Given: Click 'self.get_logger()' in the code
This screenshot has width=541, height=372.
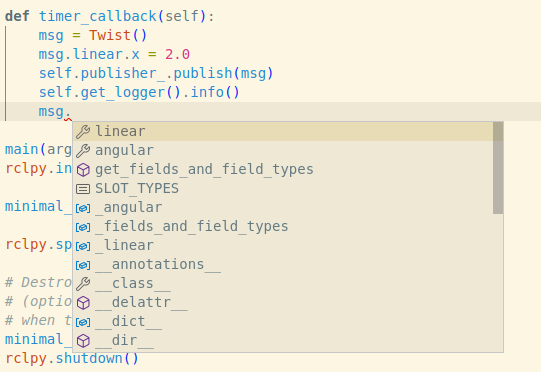Looking at the screenshot, I should click(x=110, y=92).
